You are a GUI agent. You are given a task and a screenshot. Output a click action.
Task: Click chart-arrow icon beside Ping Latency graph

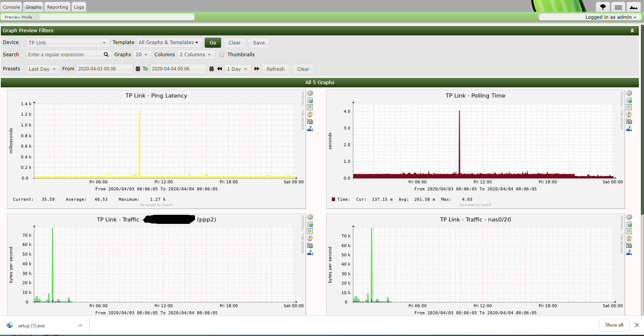click(310, 122)
